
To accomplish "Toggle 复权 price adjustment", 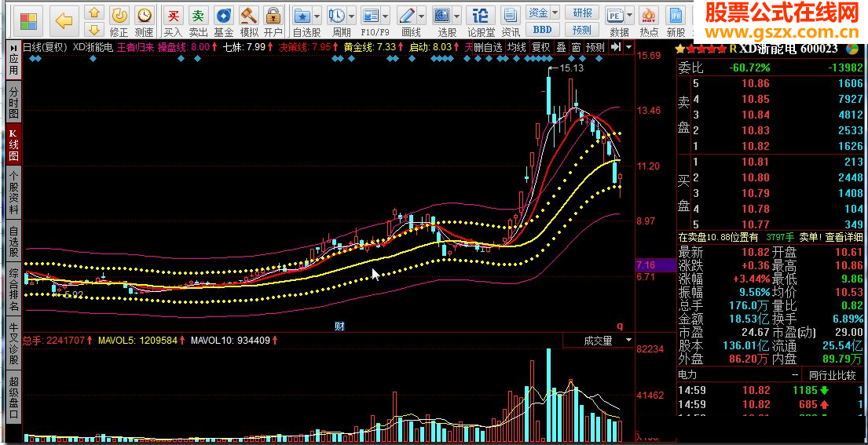I will pos(541,47).
